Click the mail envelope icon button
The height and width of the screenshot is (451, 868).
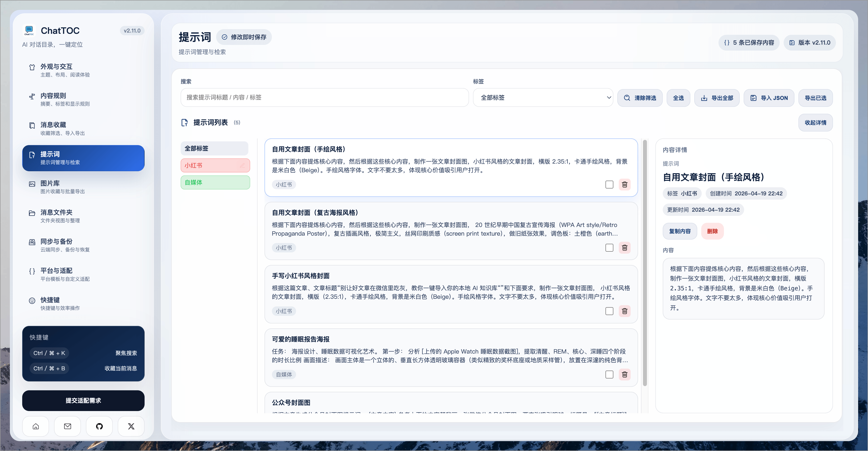tap(67, 426)
